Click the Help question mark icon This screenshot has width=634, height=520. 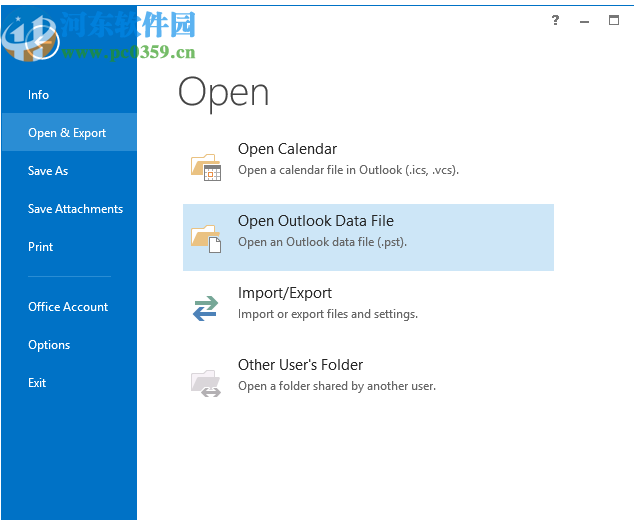pos(556,20)
